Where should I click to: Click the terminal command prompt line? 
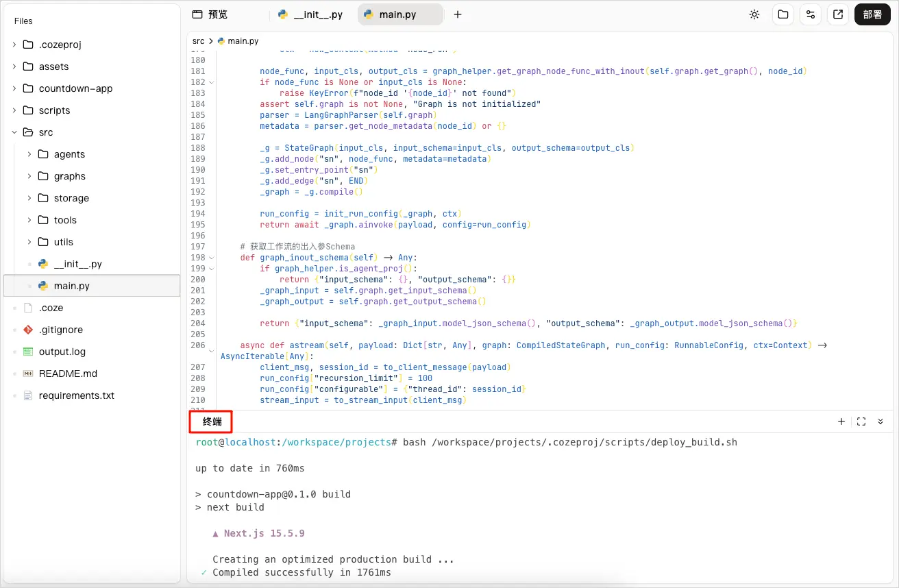(467, 442)
